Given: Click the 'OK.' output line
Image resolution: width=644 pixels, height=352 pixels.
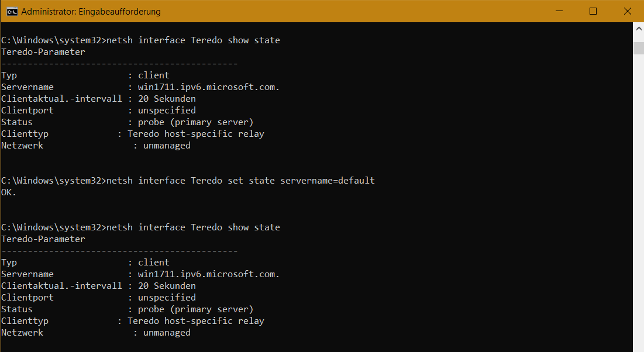Looking at the screenshot, I should tap(9, 192).
